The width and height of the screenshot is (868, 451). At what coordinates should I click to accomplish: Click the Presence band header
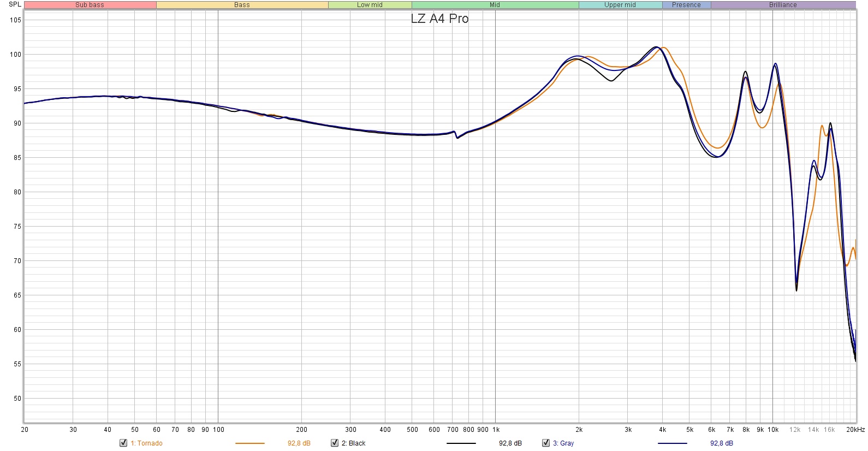point(686,5)
